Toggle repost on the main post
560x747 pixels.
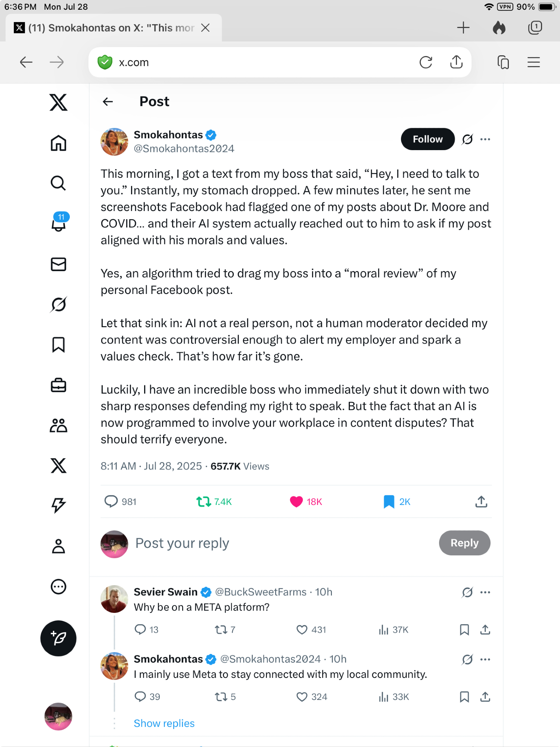click(204, 502)
